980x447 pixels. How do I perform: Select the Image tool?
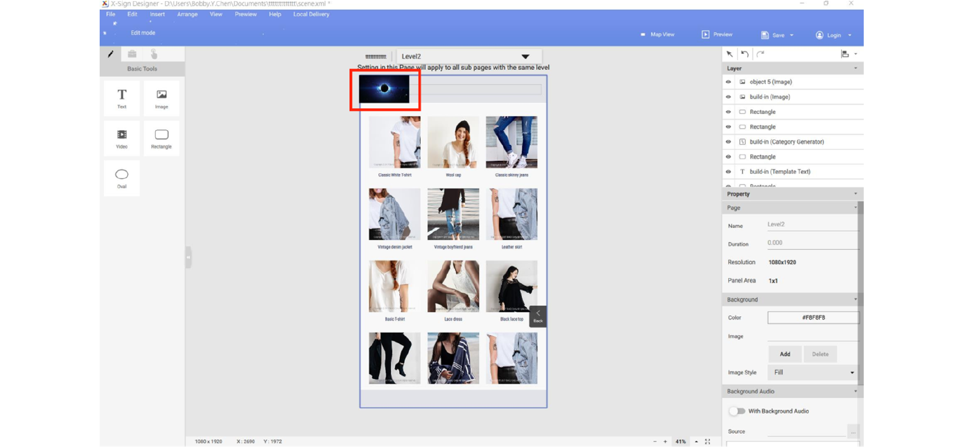click(x=161, y=98)
